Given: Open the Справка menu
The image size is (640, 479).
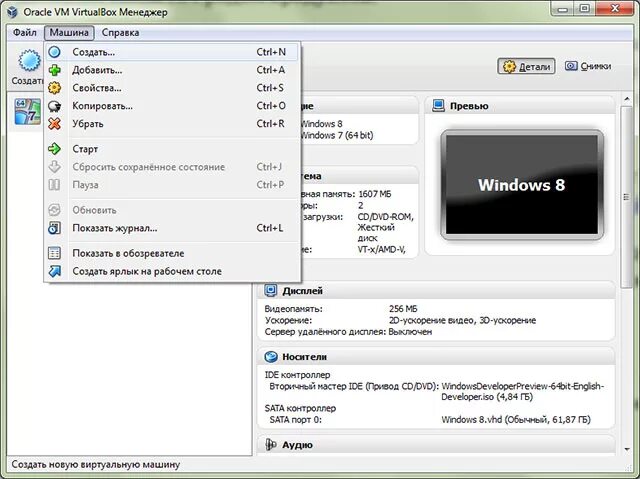Looking at the screenshot, I should coord(120,33).
